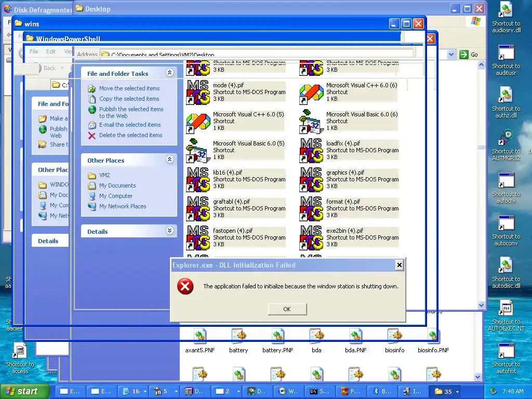Click Publish the selected items to the Web
532x399 pixels.
point(131,112)
